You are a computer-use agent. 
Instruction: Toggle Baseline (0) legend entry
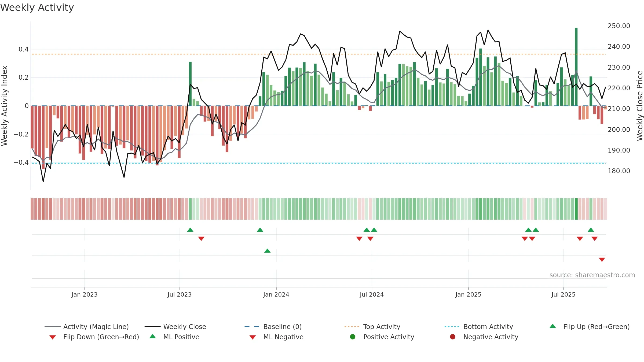pos(273,327)
